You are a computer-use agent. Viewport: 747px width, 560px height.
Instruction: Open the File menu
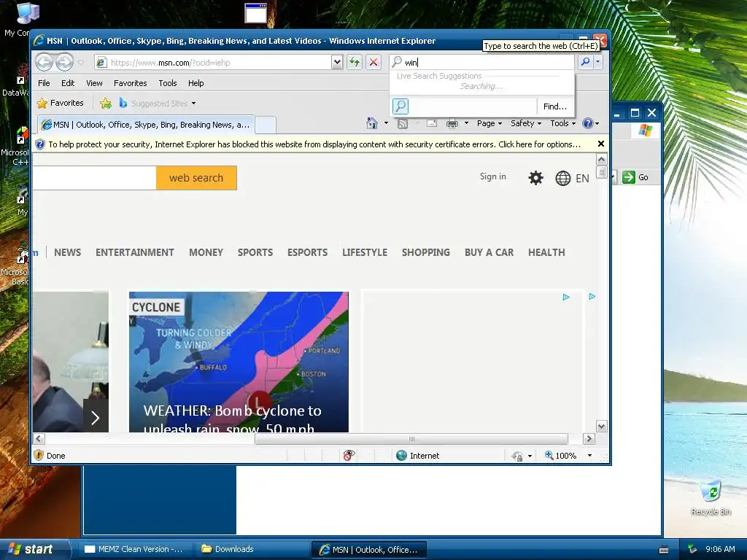coord(44,83)
